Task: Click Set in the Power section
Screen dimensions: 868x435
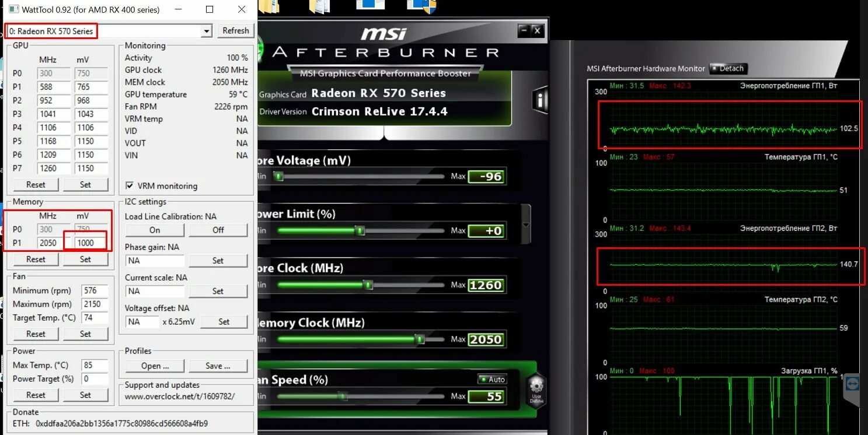Action: click(x=85, y=395)
